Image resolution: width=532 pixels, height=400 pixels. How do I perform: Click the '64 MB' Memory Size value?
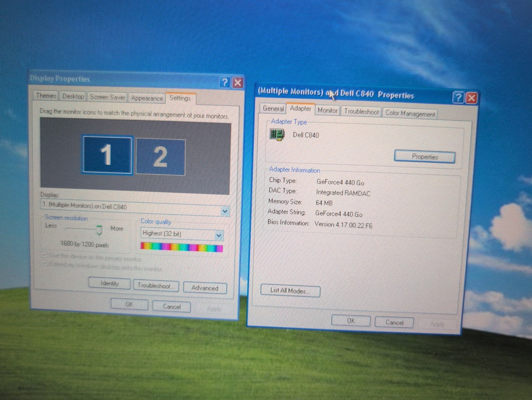point(324,203)
